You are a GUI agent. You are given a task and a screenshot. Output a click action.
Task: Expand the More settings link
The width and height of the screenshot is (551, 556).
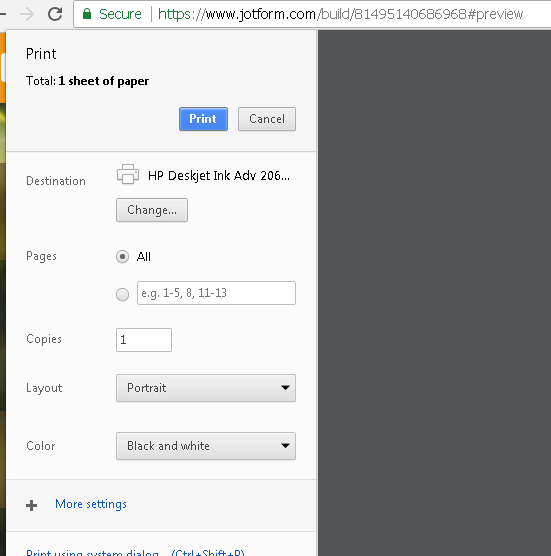tap(91, 504)
